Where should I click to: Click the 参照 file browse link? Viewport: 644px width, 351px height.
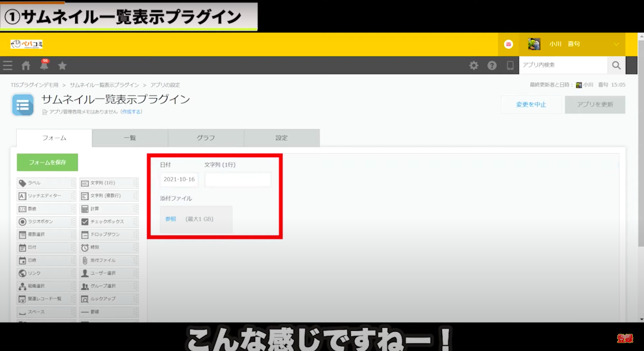click(171, 219)
